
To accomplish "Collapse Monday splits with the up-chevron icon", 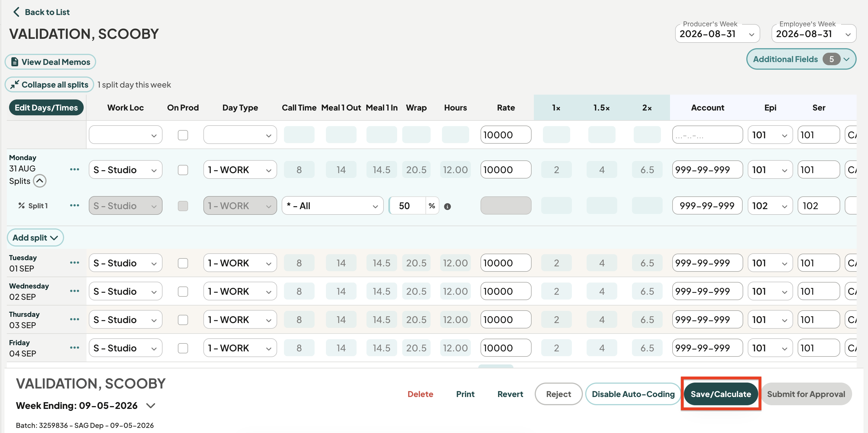I will (40, 181).
